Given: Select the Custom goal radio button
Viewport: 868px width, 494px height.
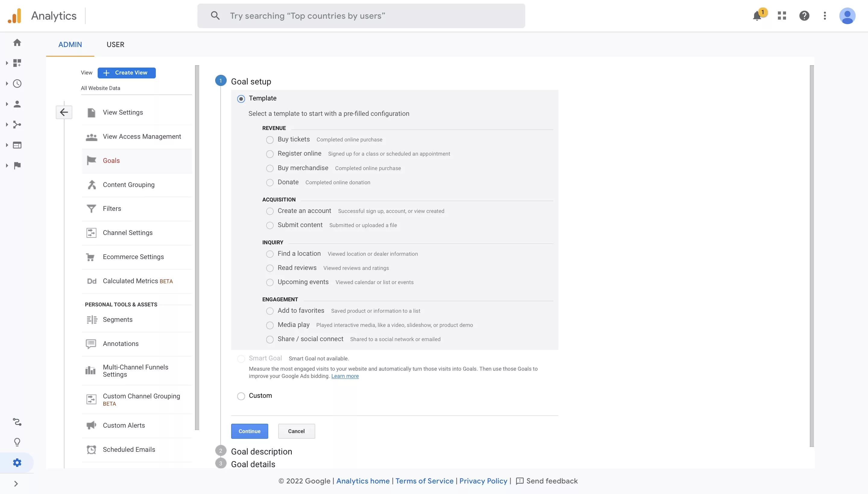Looking at the screenshot, I should point(241,396).
